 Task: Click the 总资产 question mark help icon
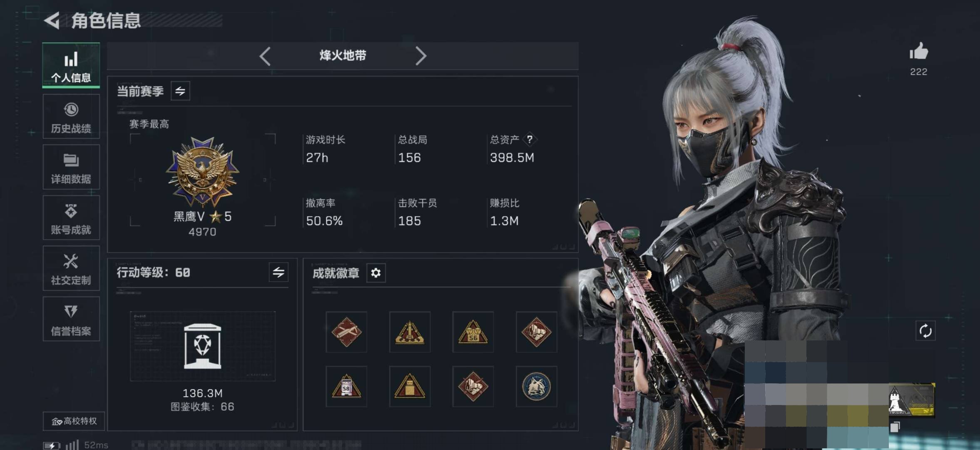point(530,139)
